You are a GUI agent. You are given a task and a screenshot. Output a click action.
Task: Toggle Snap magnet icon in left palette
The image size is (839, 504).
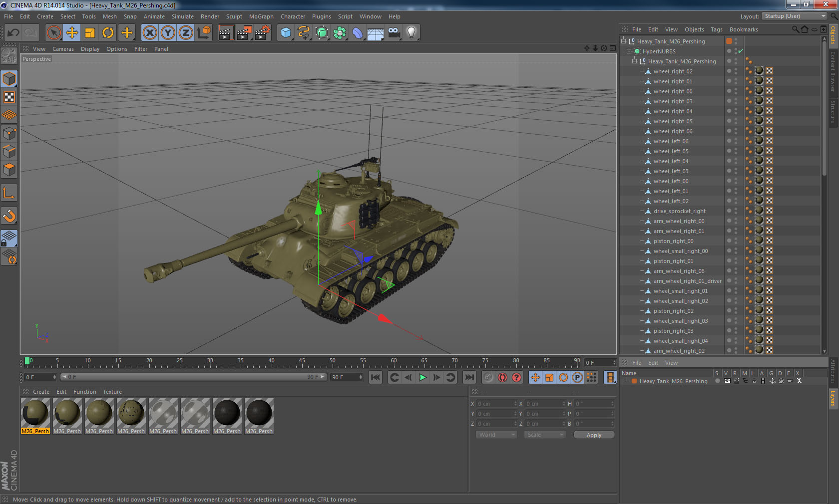9,216
